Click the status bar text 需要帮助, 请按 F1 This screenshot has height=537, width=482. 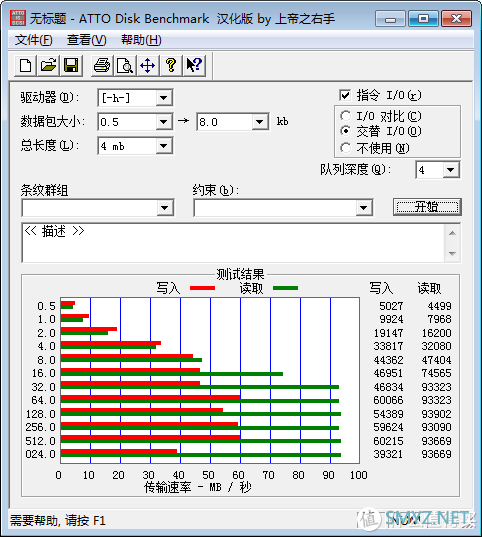pyautogui.click(x=58, y=521)
